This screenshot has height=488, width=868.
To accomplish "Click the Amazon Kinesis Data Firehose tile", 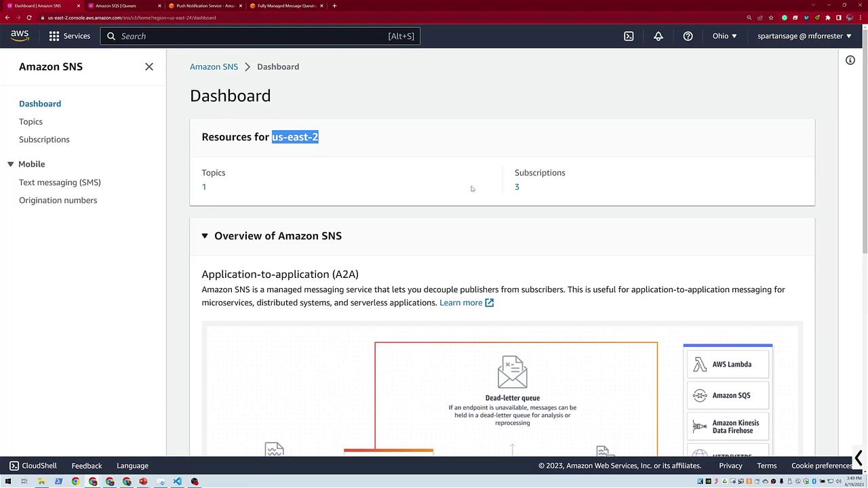I will [x=728, y=426].
